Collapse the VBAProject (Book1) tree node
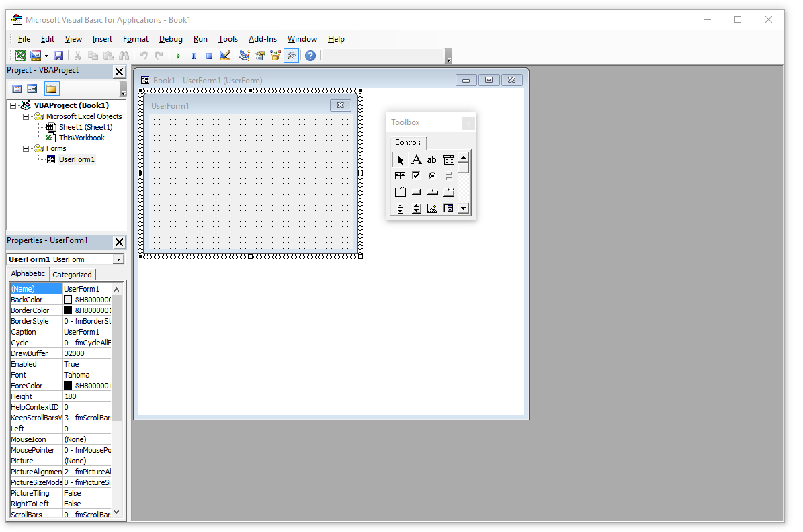 pyautogui.click(x=13, y=105)
